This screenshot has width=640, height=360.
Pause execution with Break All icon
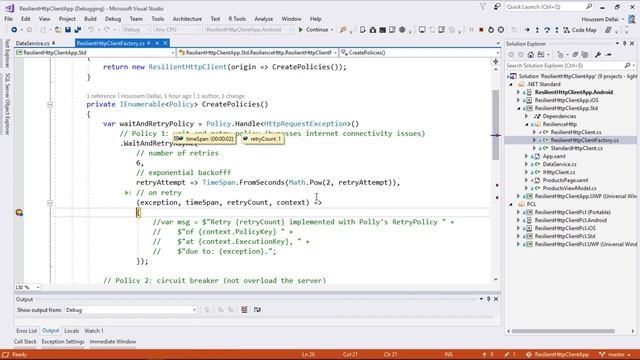coord(471,30)
